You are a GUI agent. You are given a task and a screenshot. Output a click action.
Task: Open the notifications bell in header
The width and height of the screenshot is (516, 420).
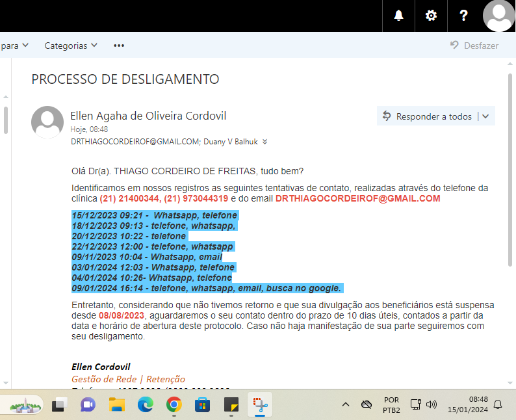tap(398, 16)
